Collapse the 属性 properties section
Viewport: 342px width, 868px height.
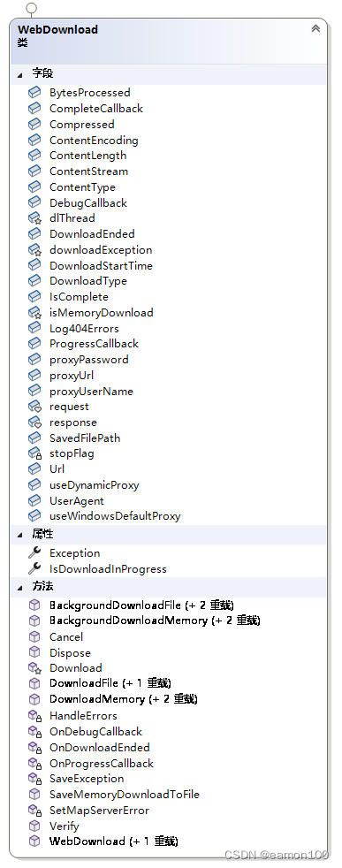coord(20,535)
